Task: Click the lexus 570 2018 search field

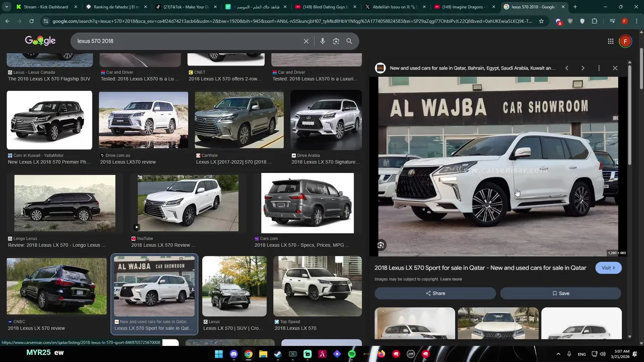Action: pyautogui.click(x=186, y=41)
